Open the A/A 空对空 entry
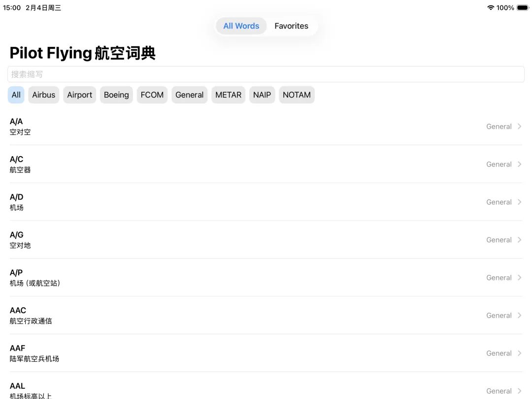 [x=266, y=127]
